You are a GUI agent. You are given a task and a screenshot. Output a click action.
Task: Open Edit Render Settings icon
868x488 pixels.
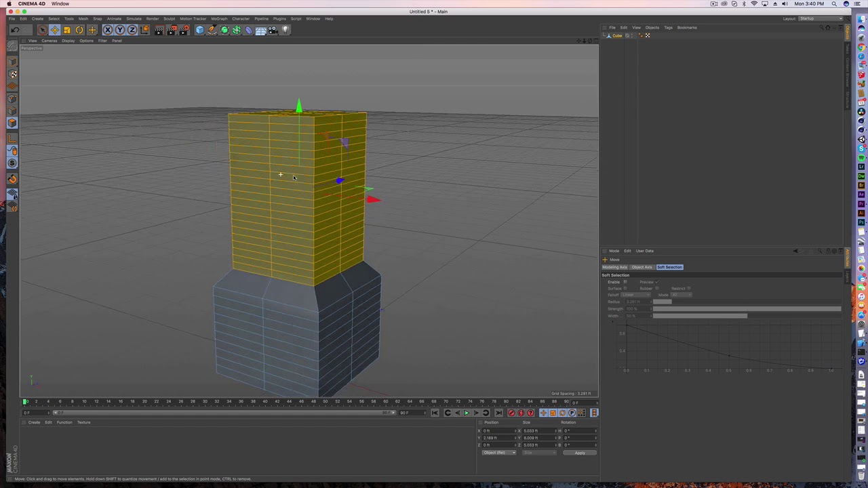coord(184,30)
